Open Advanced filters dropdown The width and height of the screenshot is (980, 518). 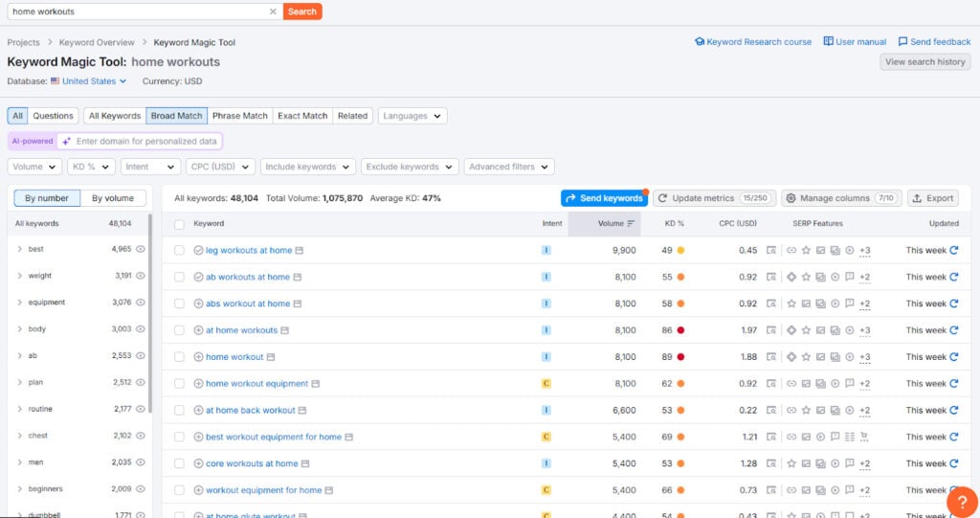coord(509,167)
